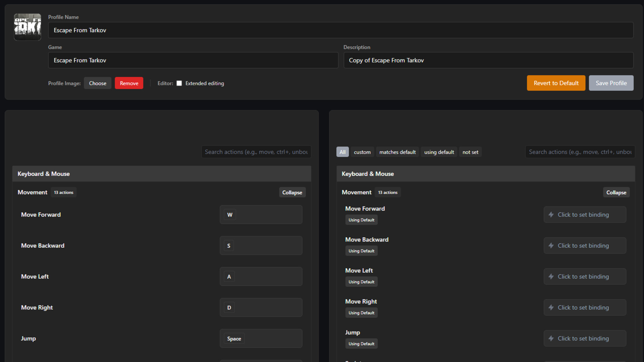Click the Escape From Tarkov profile image
Image resolution: width=644 pixels, height=362 pixels.
click(28, 27)
